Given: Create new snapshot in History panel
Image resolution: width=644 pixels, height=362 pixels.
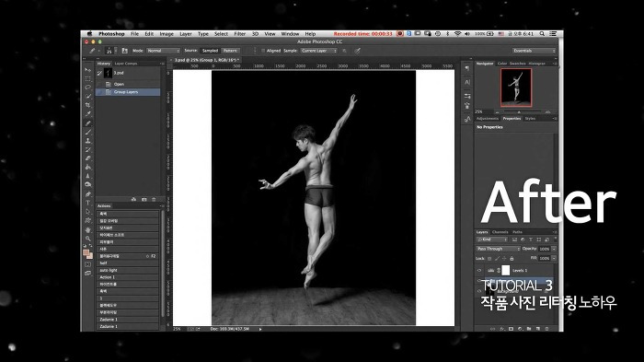Looking at the screenshot, I should [x=144, y=199].
